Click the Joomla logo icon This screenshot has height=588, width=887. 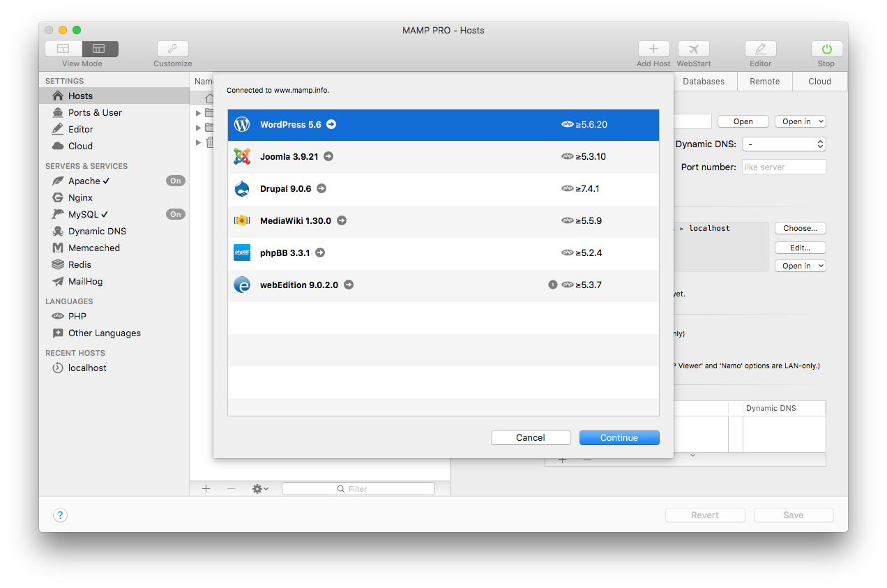point(242,157)
